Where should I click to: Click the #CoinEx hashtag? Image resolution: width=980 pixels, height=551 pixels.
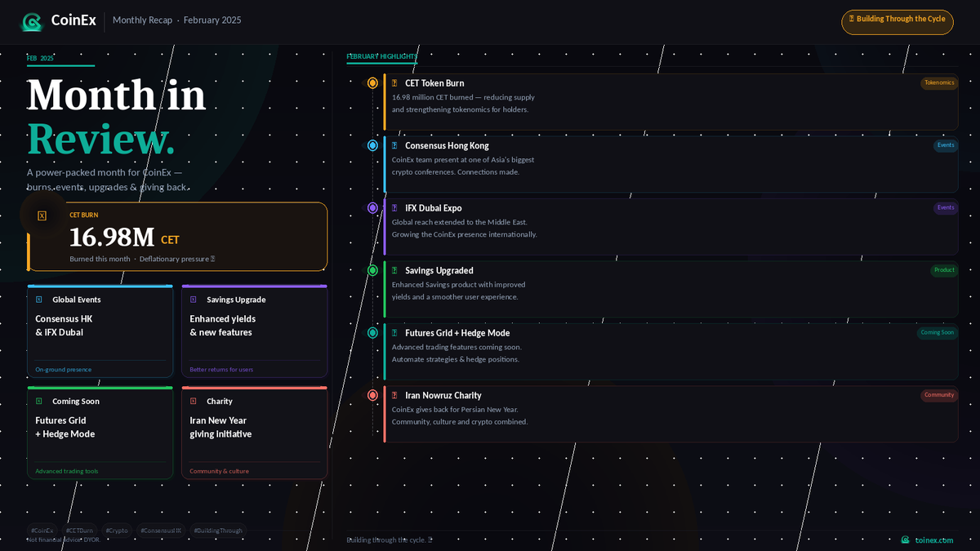[42, 531]
